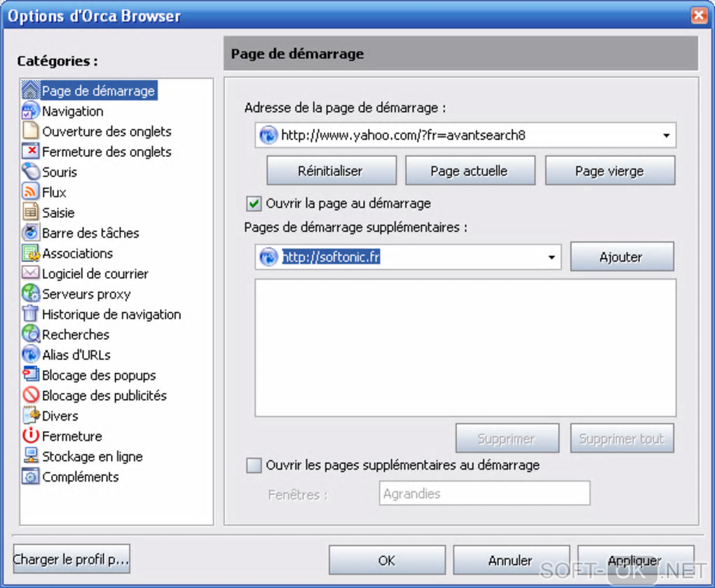Screen dimensions: 715x588
Task: Click inside the additional startup pages list
Action: tap(465, 348)
